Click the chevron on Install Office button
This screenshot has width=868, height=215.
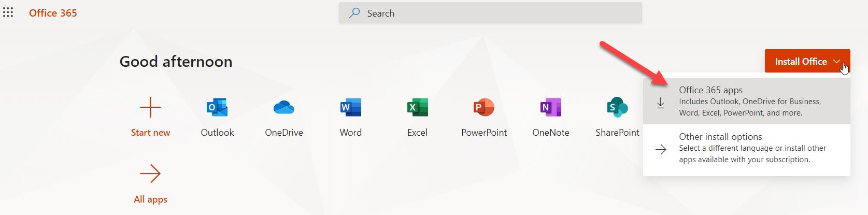tap(836, 61)
